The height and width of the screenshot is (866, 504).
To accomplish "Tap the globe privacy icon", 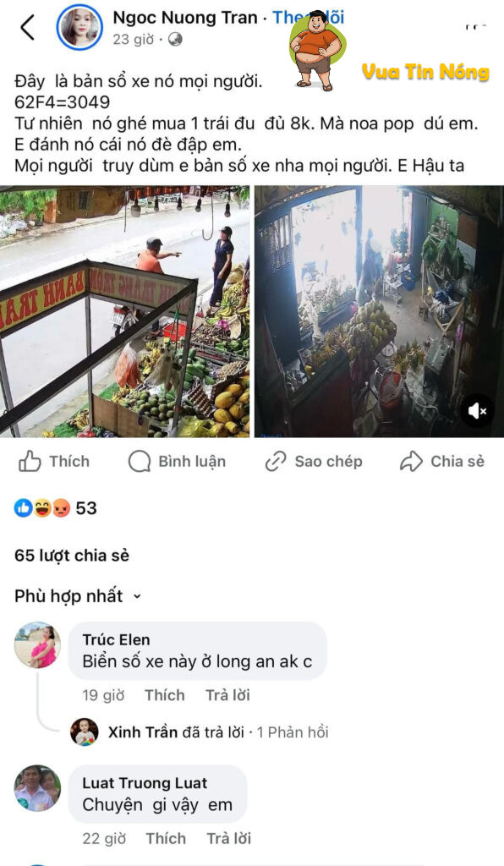I will [176, 40].
